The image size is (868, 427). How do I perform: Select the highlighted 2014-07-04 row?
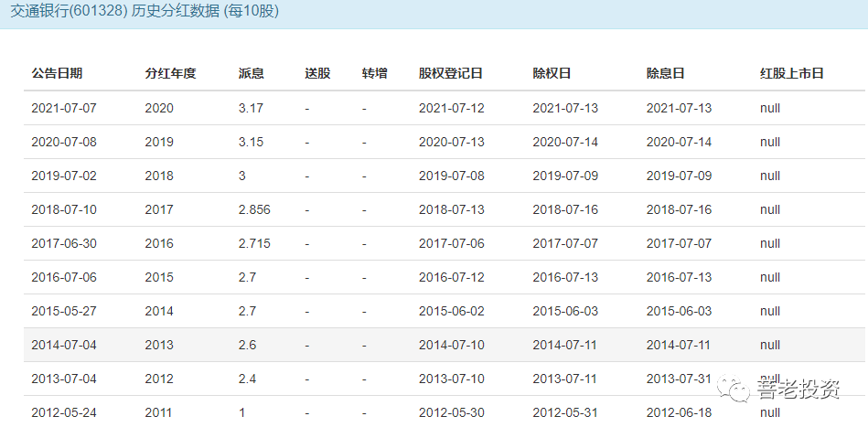point(444,345)
